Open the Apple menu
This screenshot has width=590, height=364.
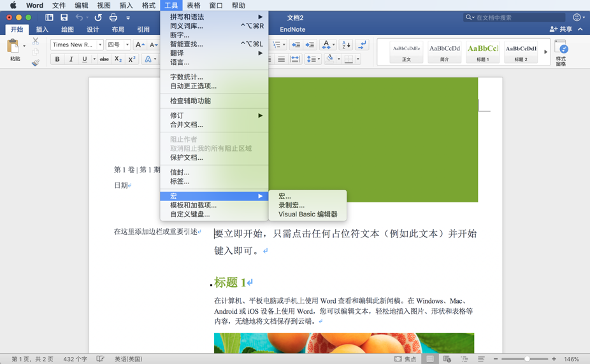pyautogui.click(x=13, y=5)
